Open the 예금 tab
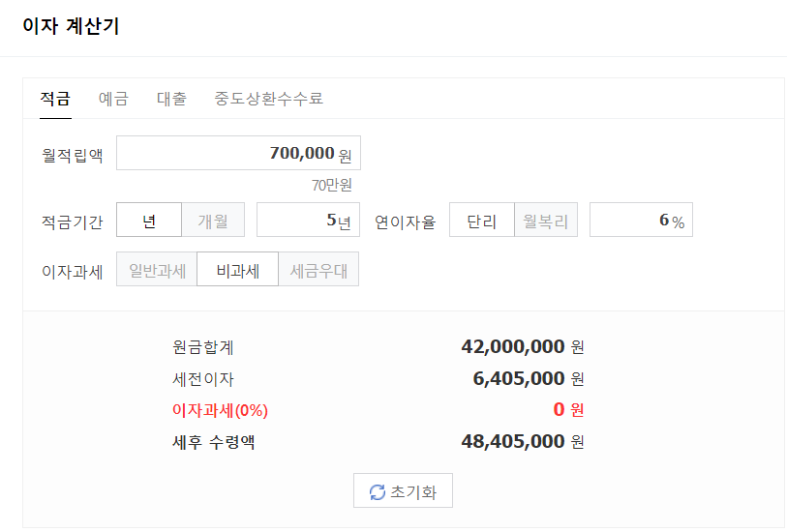The width and height of the screenshot is (787, 532). pyautogui.click(x=113, y=99)
